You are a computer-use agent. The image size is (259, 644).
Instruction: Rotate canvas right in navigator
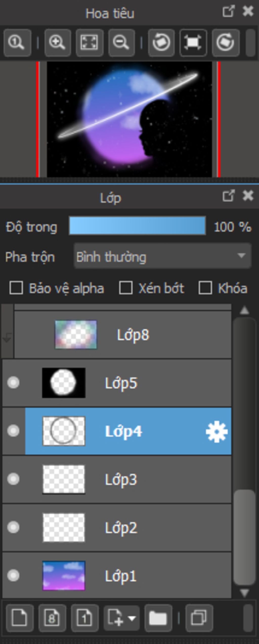tap(226, 42)
